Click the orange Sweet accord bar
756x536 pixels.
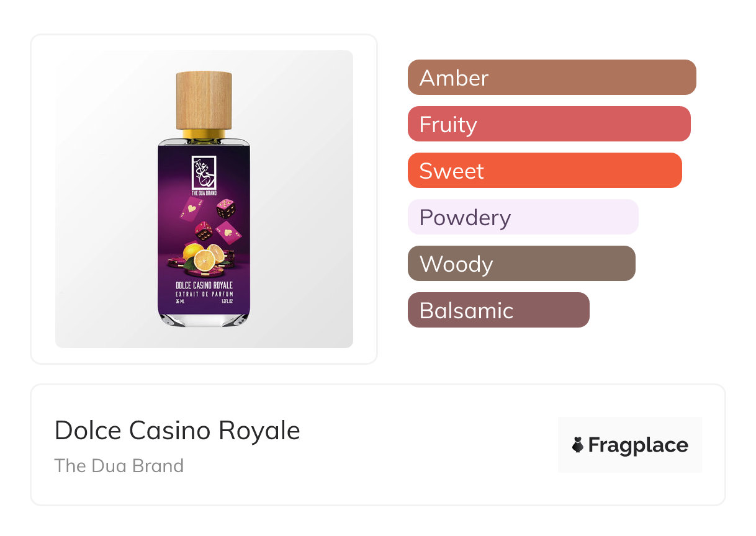coord(544,171)
